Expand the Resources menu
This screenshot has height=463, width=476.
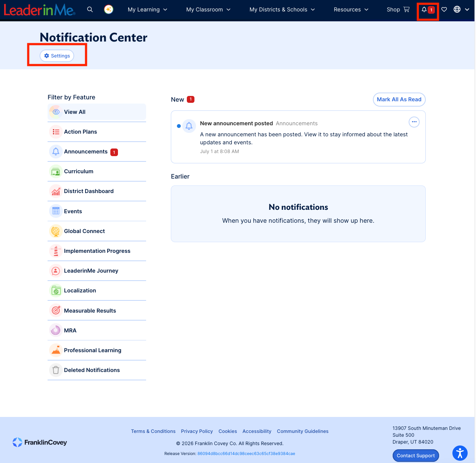click(x=351, y=10)
